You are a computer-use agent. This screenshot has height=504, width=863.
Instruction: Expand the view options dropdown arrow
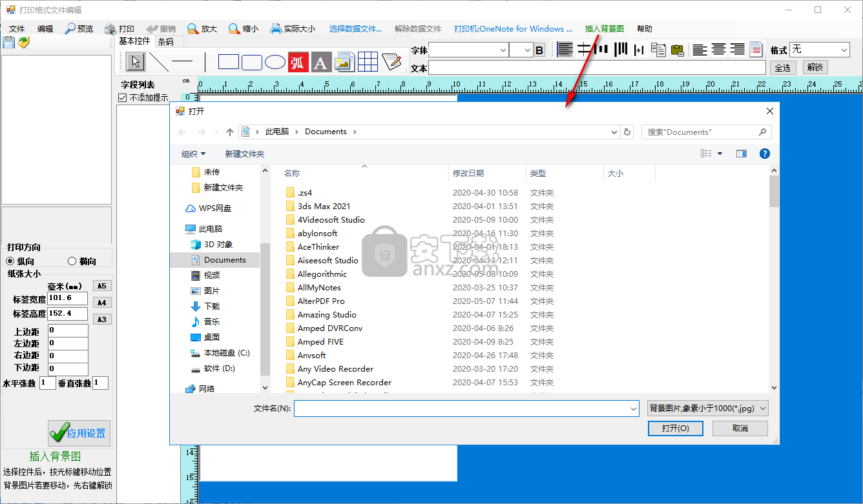click(720, 154)
